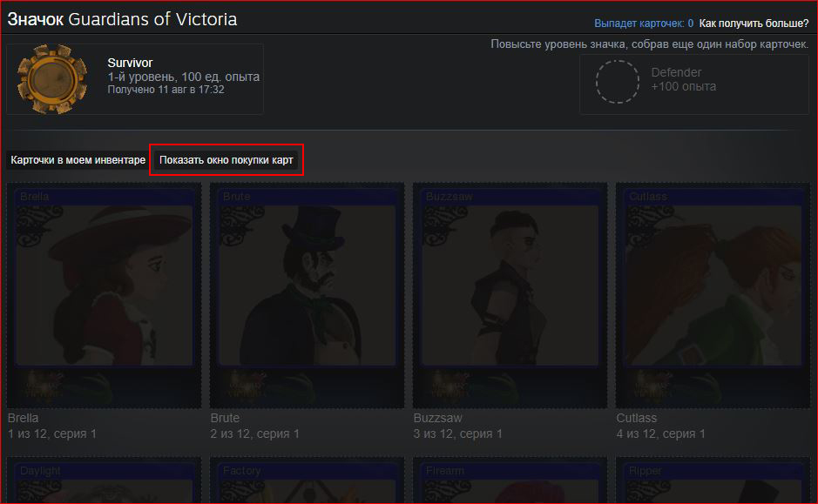Select the Daylight card thumbnail
The image size is (818, 504).
point(104,480)
